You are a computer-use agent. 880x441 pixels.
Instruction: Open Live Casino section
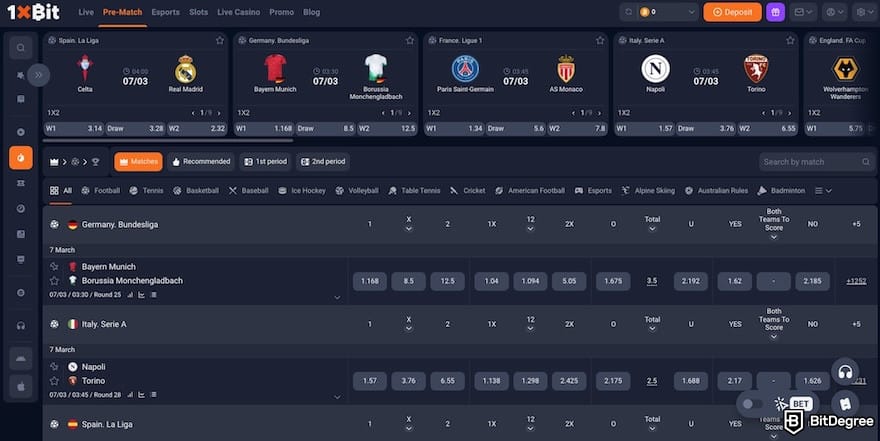pyautogui.click(x=239, y=12)
